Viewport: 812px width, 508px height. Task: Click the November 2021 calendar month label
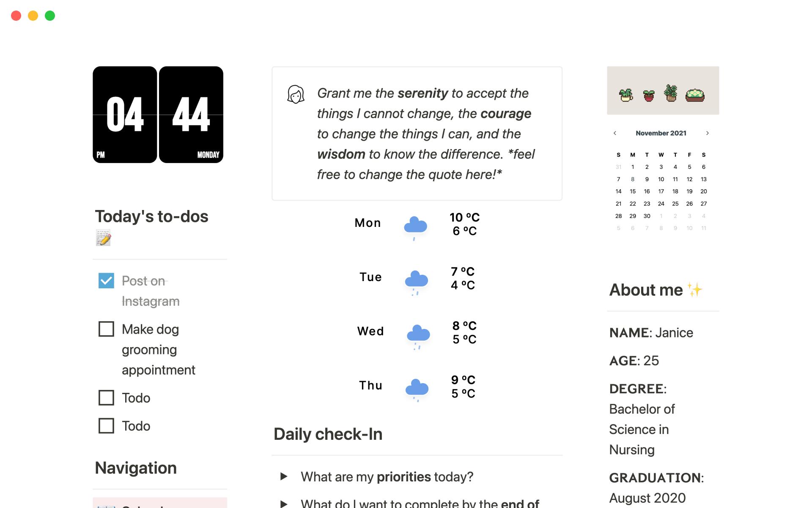tap(660, 133)
